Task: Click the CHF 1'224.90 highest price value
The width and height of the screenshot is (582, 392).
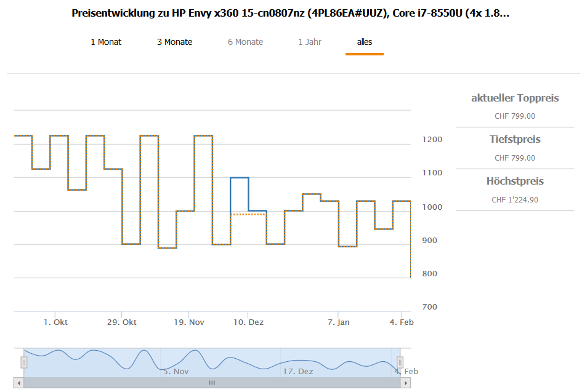Action: (x=515, y=200)
